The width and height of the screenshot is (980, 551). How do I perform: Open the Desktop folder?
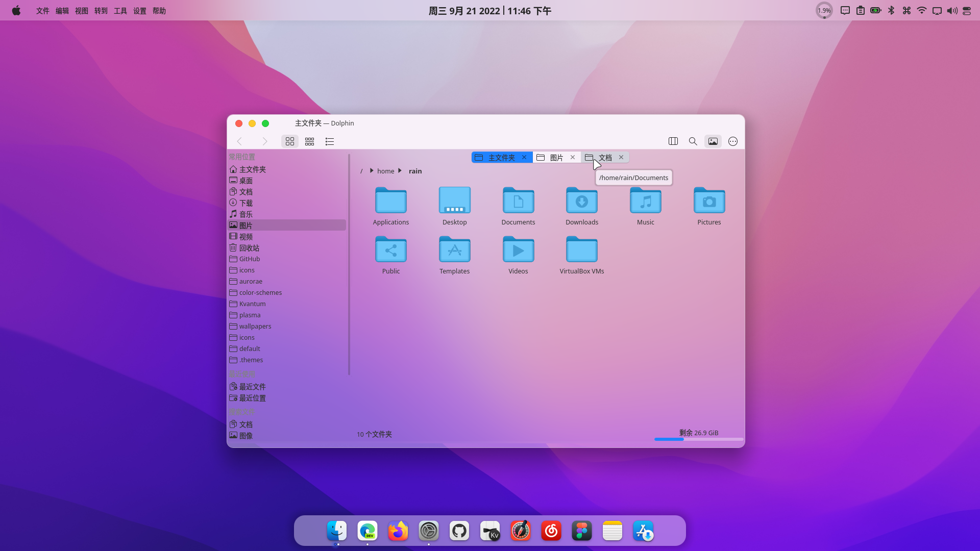point(455,206)
